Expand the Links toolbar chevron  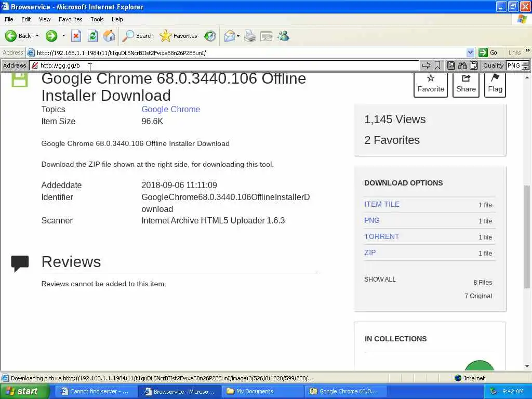(x=528, y=50)
